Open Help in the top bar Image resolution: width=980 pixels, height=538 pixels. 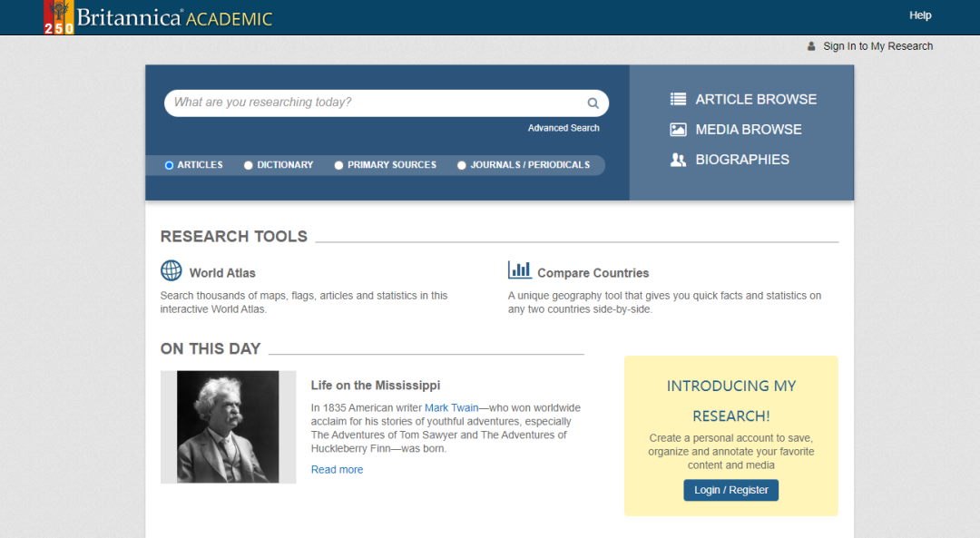pyautogui.click(x=920, y=15)
